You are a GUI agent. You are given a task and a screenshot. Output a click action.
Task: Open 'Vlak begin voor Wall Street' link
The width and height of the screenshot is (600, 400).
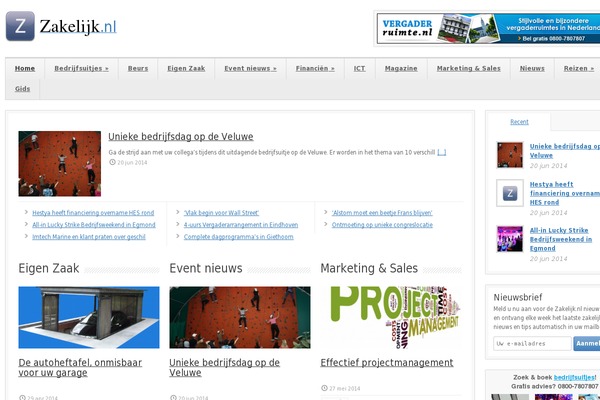(x=221, y=213)
